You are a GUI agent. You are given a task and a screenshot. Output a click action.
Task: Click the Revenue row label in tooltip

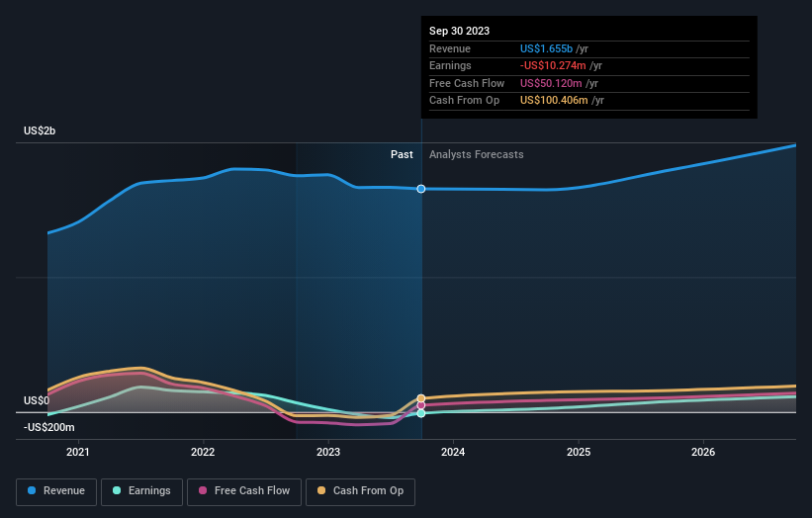coord(450,48)
